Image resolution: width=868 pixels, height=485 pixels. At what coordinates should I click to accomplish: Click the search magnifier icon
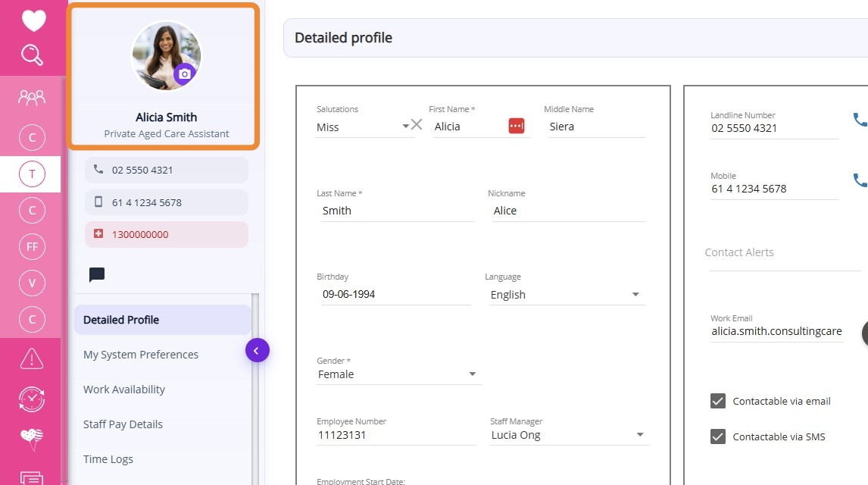coord(32,55)
